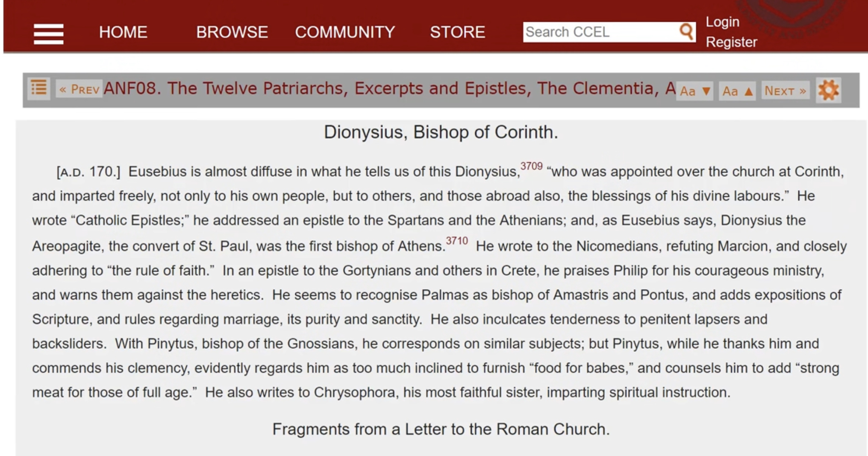Viewport: 868px width, 456px height.
Task: Open the BROWSE menu item
Action: (x=232, y=32)
